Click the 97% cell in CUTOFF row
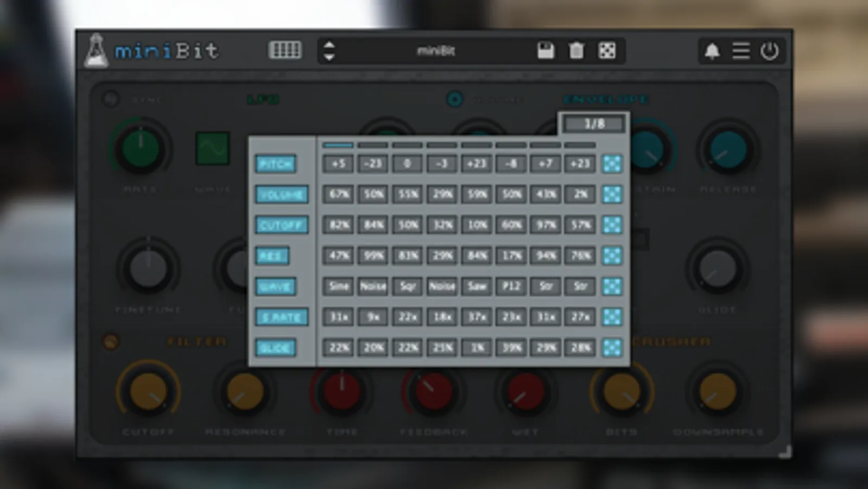The height and width of the screenshot is (489, 868). tap(546, 225)
